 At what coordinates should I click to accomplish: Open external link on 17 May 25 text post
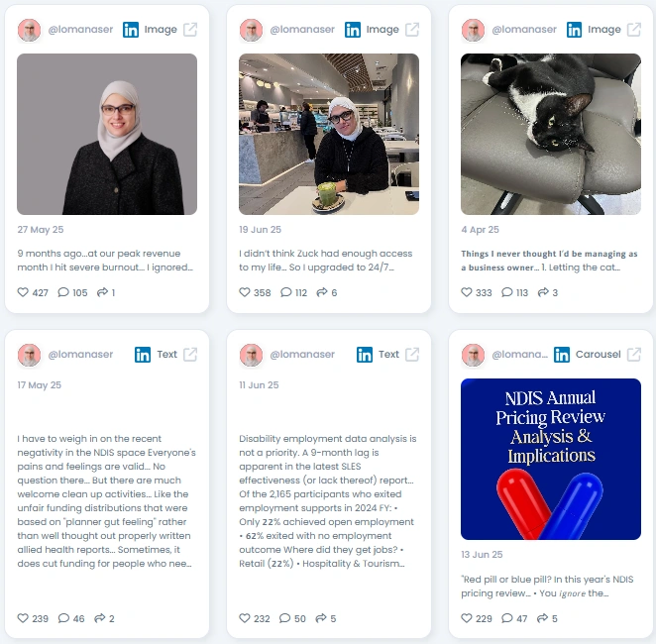point(190,355)
